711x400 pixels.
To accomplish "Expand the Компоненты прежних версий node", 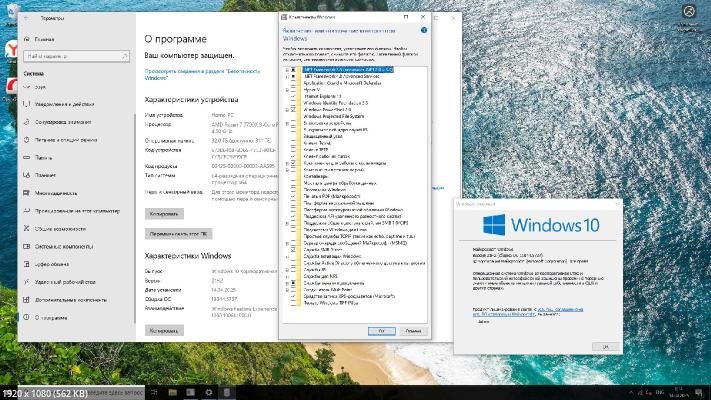I will tap(287, 170).
